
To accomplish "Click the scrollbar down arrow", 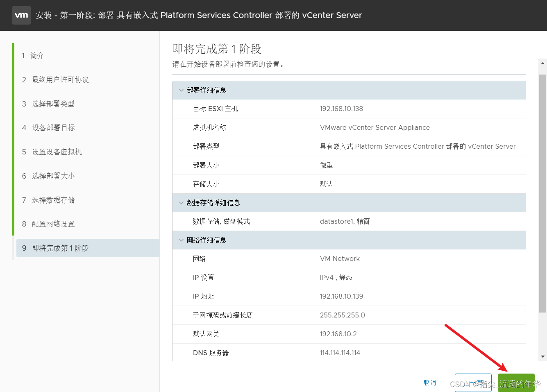I will (542, 357).
